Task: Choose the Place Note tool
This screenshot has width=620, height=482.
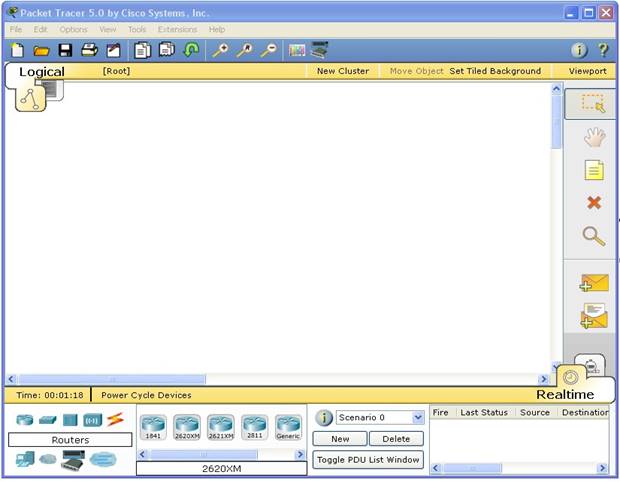Action: (594, 170)
